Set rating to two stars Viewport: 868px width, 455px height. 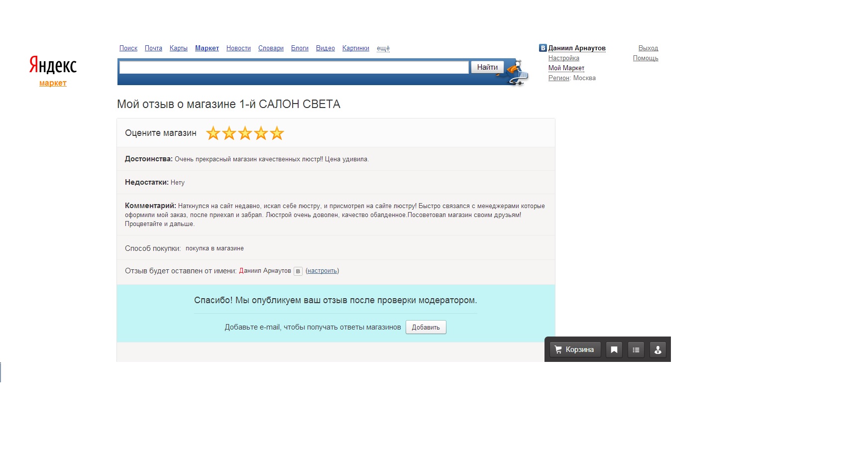pos(229,133)
